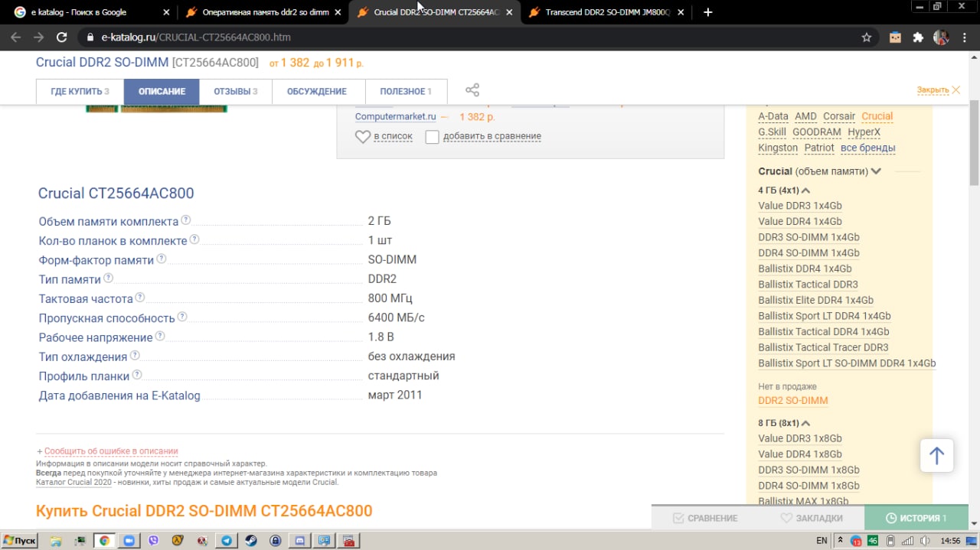Open help icon beside Тактовая частота
Viewport: 980px width, 550px height.
point(140,298)
